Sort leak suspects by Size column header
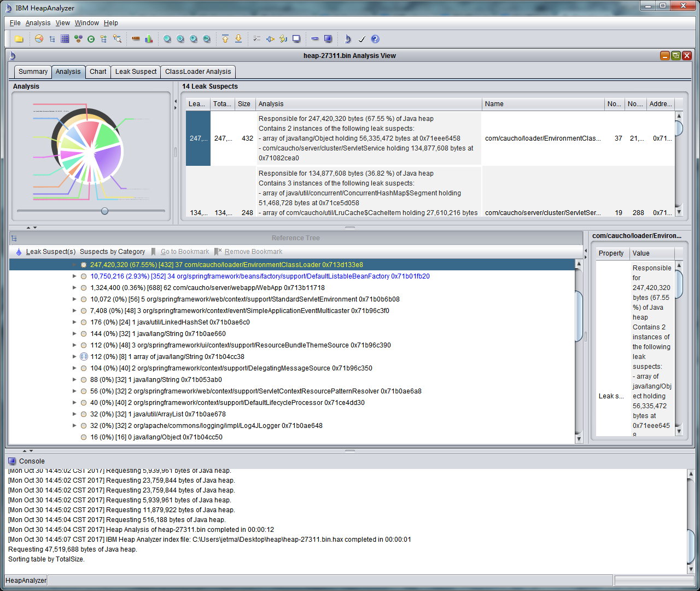The height and width of the screenshot is (591, 700). click(244, 104)
